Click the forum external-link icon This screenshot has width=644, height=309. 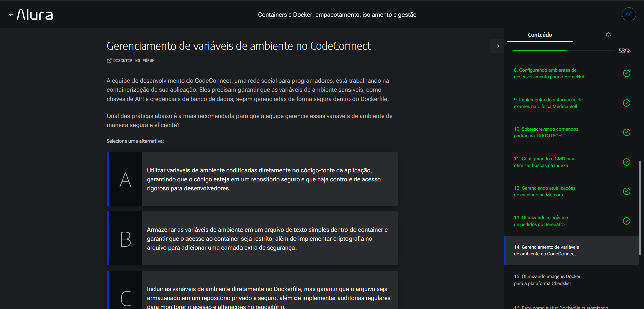coord(109,61)
